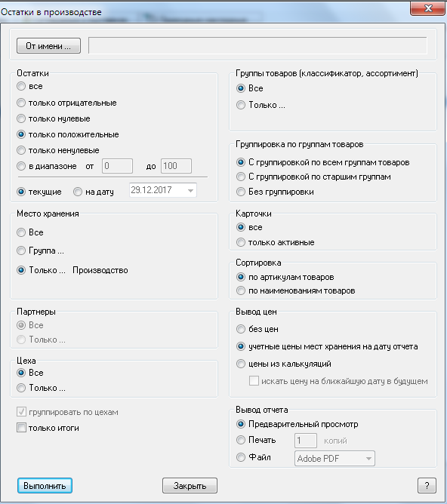Open the От имени selection button

coord(48,45)
